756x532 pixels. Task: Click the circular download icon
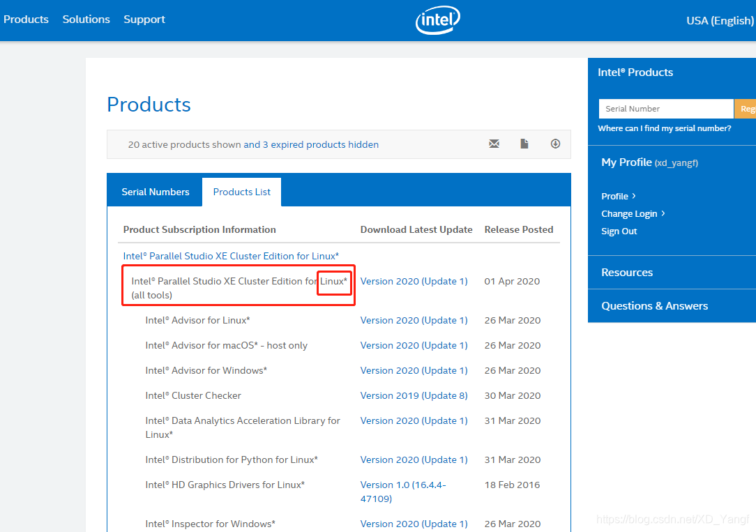tap(555, 144)
